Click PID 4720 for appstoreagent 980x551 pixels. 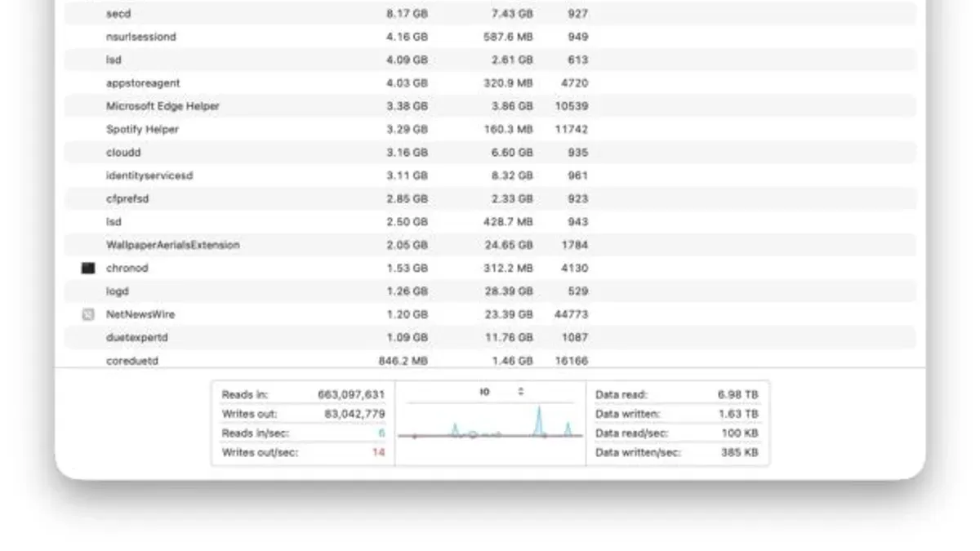(x=575, y=83)
